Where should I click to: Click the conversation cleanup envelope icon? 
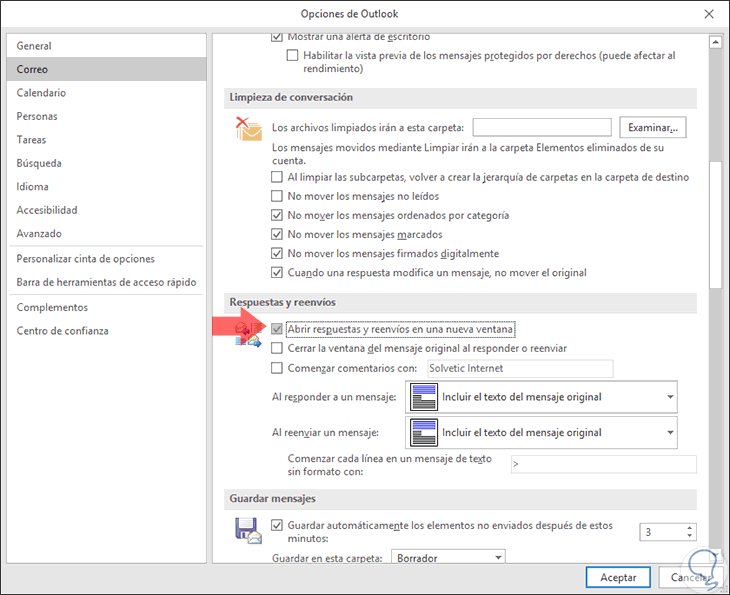248,129
